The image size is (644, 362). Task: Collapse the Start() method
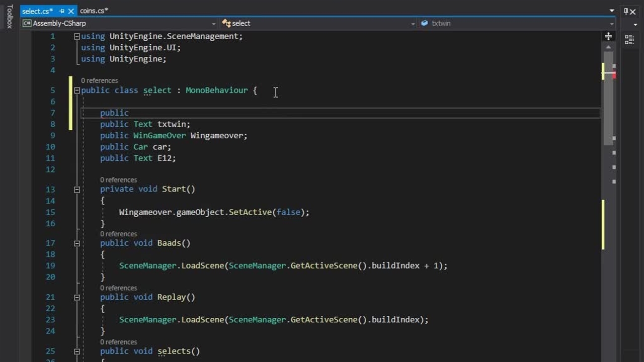click(x=77, y=190)
